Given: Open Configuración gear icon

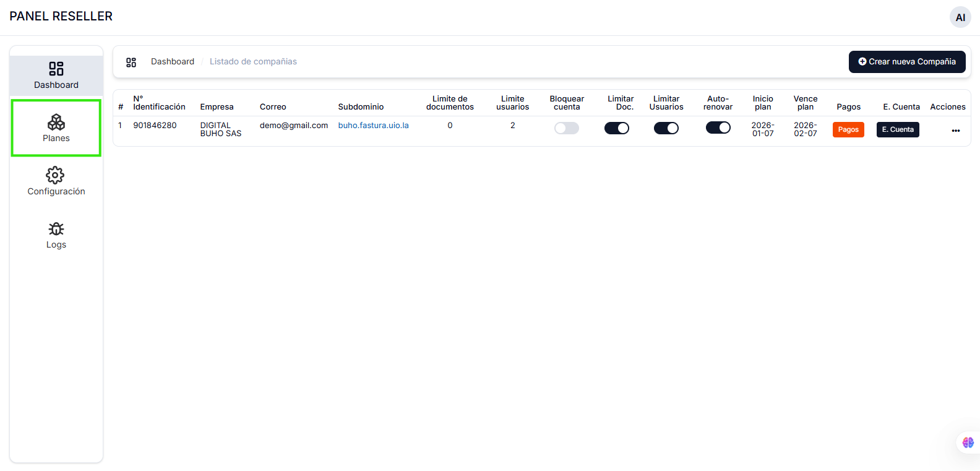Looking at the screenshot, I should pyautogui.click(x=56, y=175).
